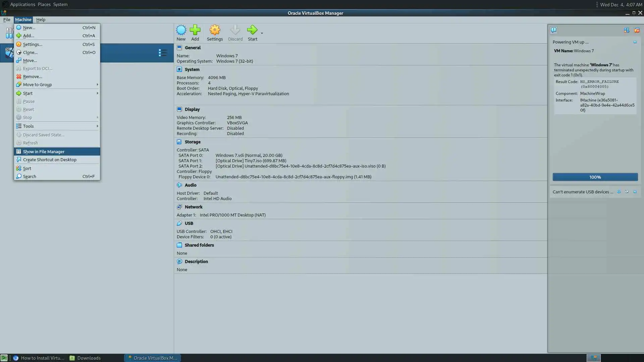Open help for USB enumerate notification

(x=619, y=192)
